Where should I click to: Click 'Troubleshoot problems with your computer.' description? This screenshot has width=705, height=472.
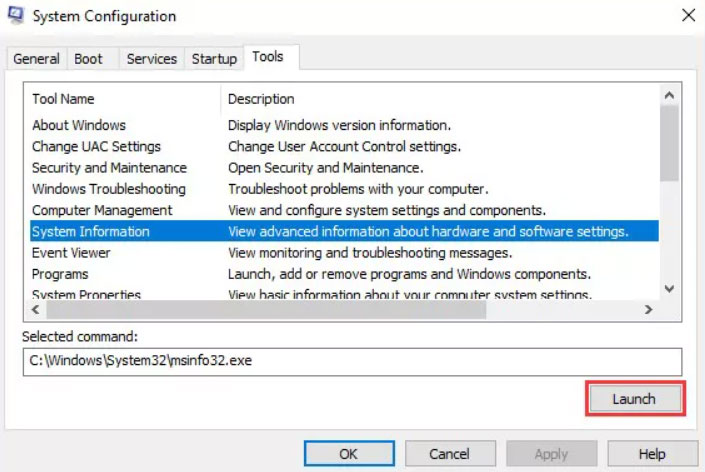pos(358,189)
